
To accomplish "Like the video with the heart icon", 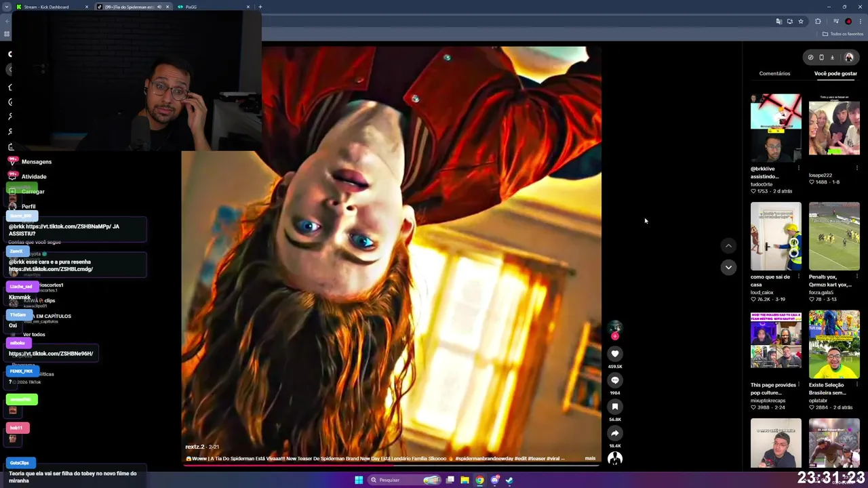I will pos(615,354).
